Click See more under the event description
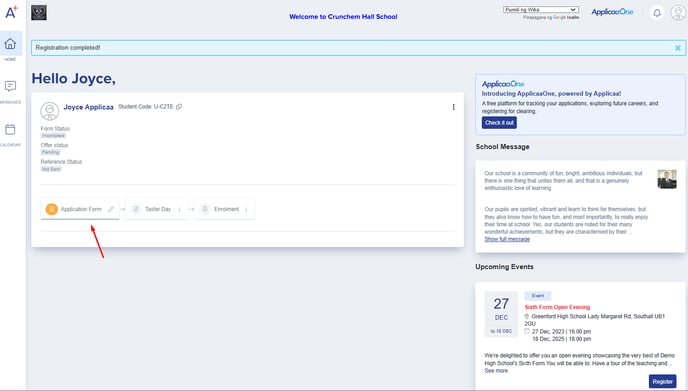Viewport: 688px width, 391px height. [x=496, y=371]
